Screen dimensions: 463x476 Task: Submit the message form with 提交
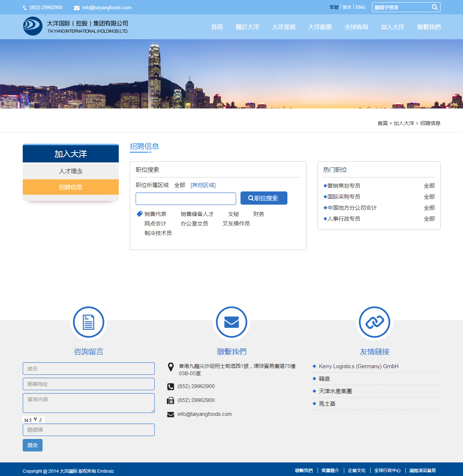point(33,445)
